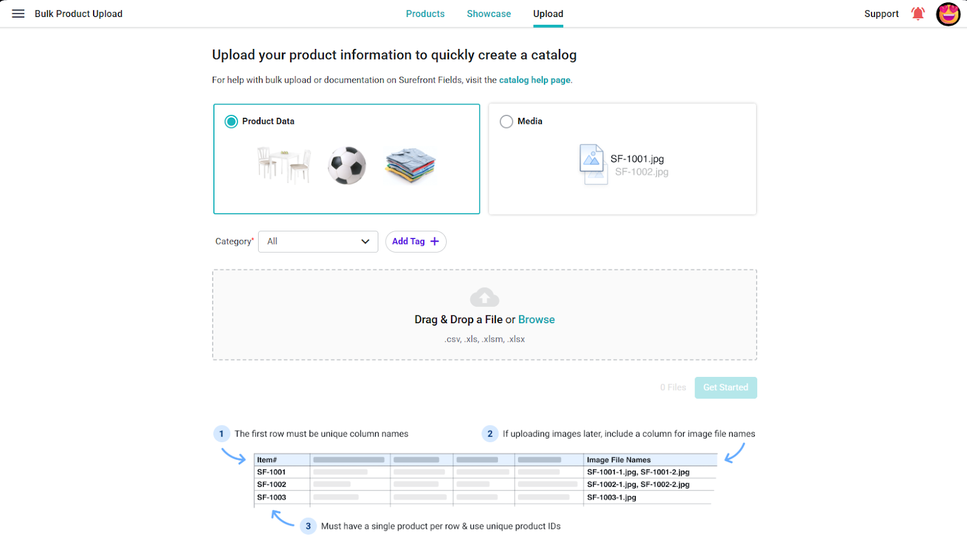The width and height of the screenshot is (967, 560).
Task: Switch to the Showcase tab
Action: 489,14
